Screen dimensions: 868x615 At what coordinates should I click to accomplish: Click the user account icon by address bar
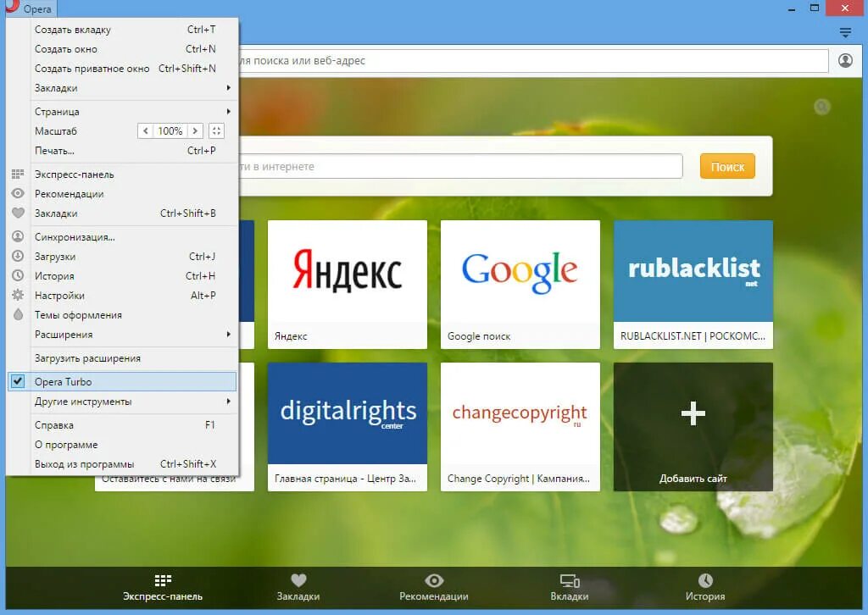point(845,60)
